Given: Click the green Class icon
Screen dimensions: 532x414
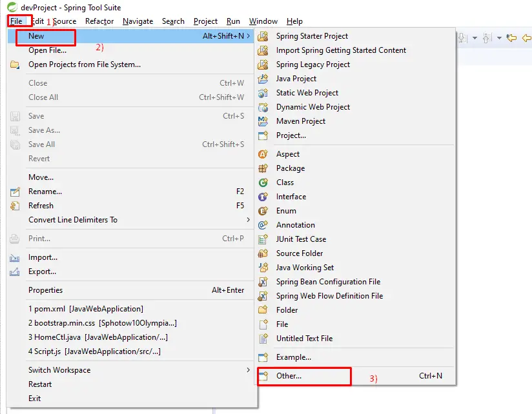Looking at the screenshot, I should tap(263, 182).
